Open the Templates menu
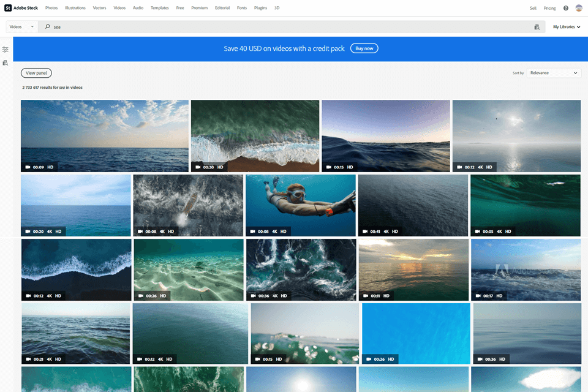The image size is (588, 392). click(x=159, y=8)
